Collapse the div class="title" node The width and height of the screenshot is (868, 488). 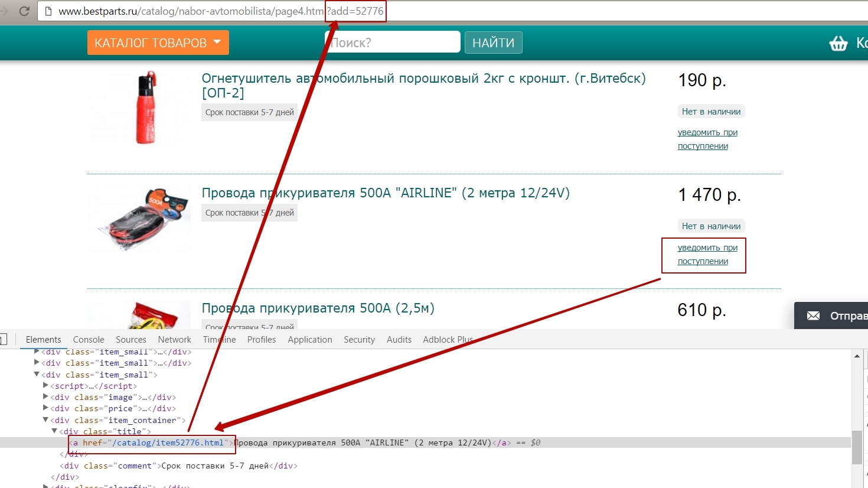pyautogui.click(x=54, y=431)
